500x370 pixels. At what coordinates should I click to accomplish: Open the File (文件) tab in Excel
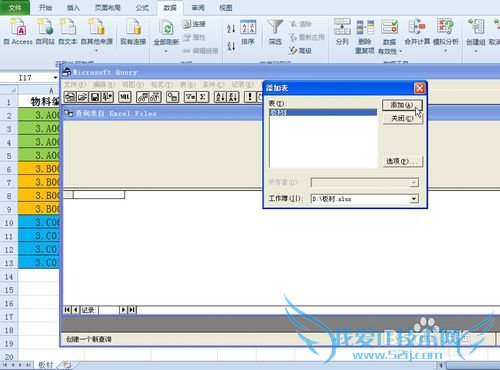[15, 7]
